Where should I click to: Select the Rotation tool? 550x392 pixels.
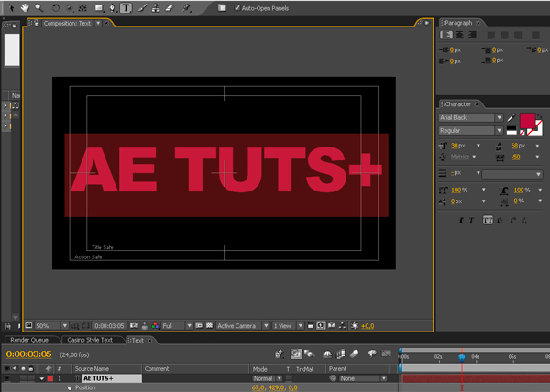(x=56, y=8)
